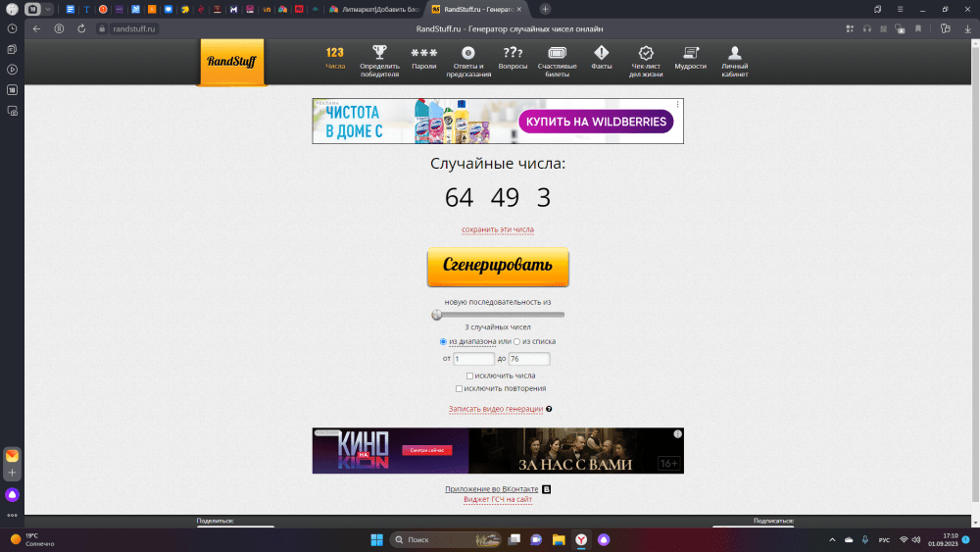Viewport: 980px width, 552px height.
Task: Open Ответы и предсказания magic ball icon
Action: pyautogui.click(x=468, y=53)
